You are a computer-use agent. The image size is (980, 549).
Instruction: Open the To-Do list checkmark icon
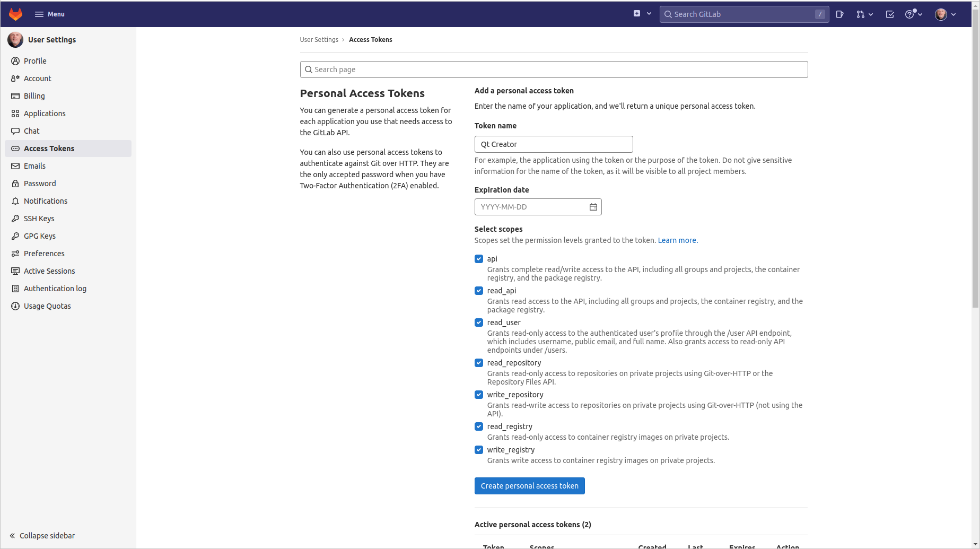[890, 14]
